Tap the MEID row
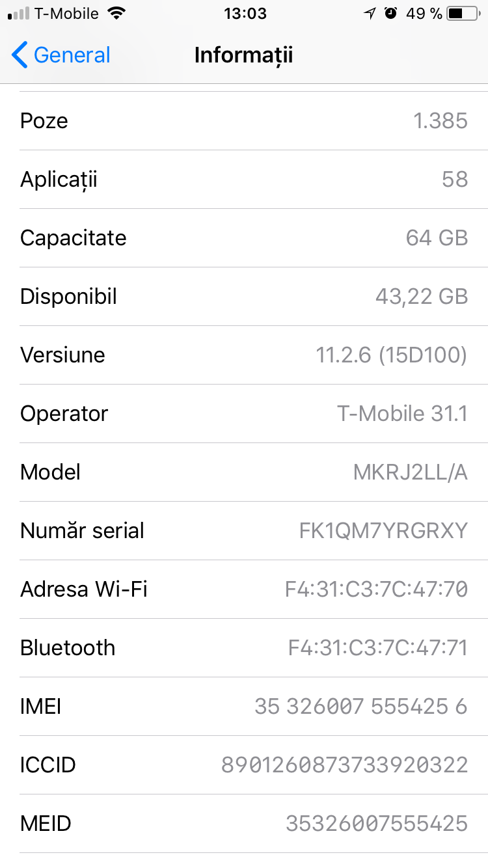The image size is (488, 868). coord(244,824)
